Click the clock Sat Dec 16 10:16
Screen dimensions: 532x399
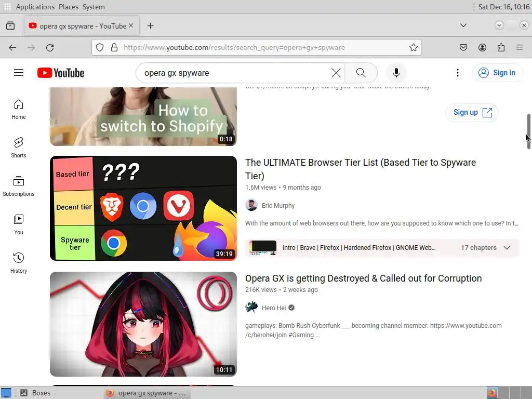pos(504,7)
